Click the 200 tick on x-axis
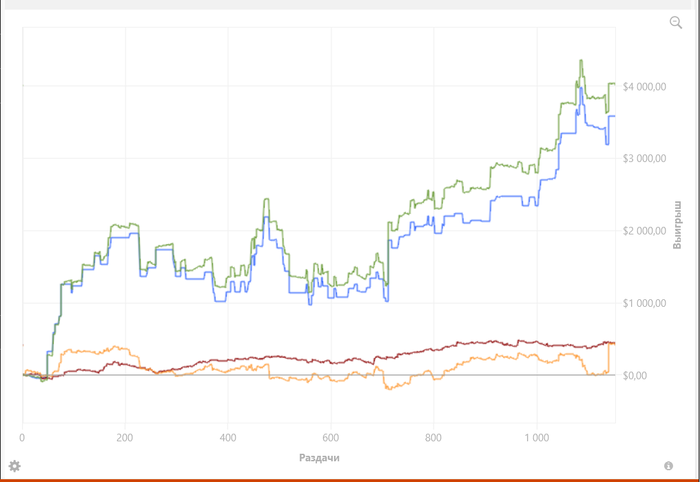 pos(125,438)
